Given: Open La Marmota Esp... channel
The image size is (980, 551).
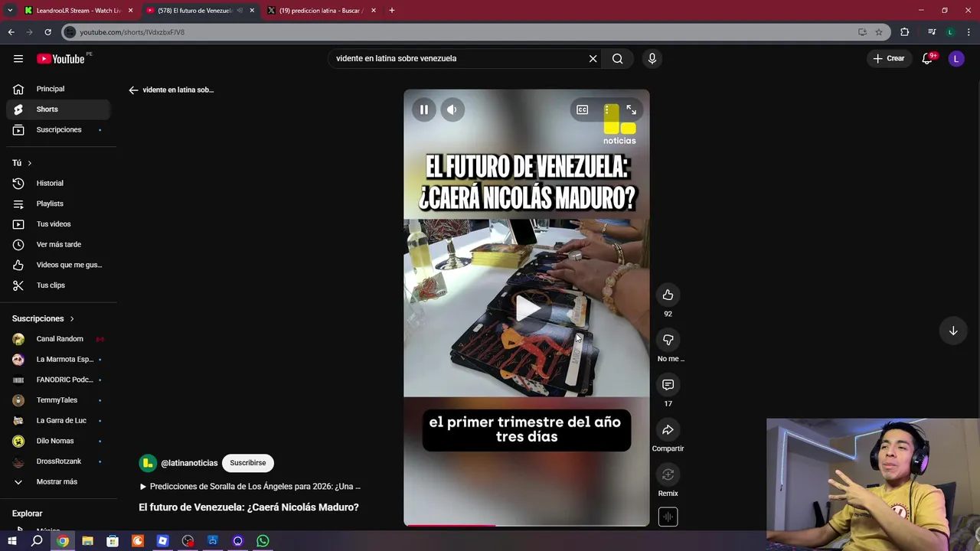Looking at the screenshot, I should 58,359.
